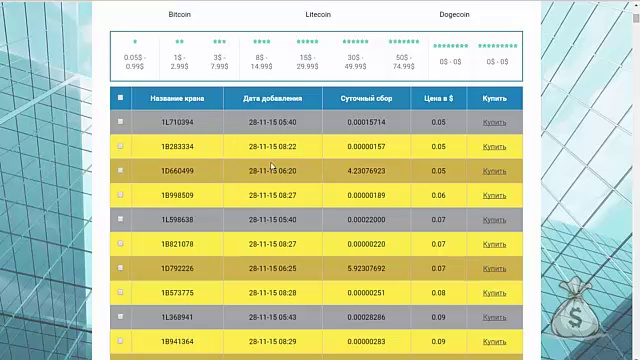Viewport: 640px width, 360px height.
Task: Tick the select-all checkbox in table header
Action: [x=120, y=98]
